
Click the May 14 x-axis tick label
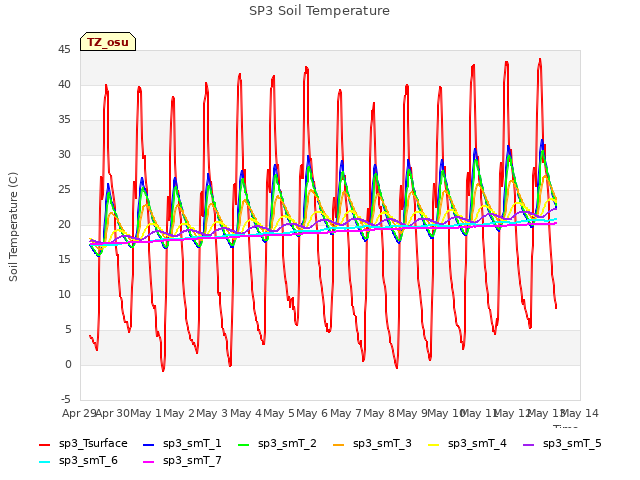[580, 413]
